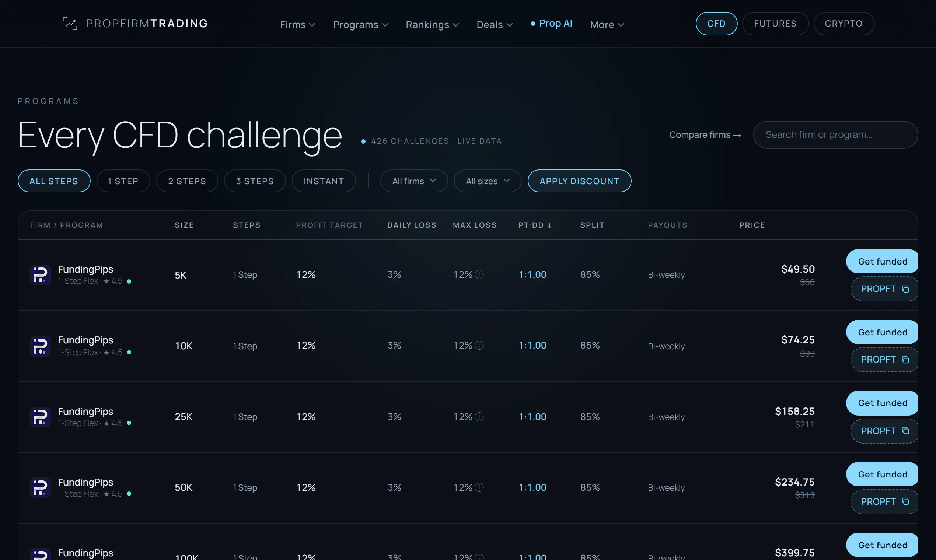The width and height of the screenshot is (936, 560).
Task: Toggle the APPLY DISCOUNT button
Action: (x=579, y=181)
